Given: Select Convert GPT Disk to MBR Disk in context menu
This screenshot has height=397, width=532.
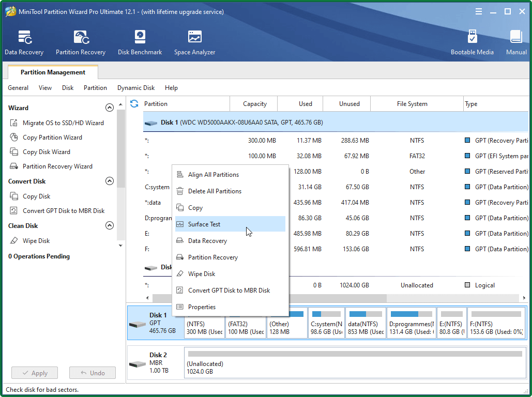Looking at the screenshot, I should click(x=230, y=291).
